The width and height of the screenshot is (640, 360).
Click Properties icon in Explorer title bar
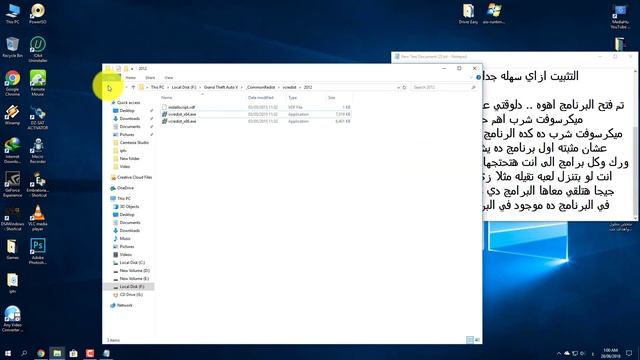click(x=118, y=69)
